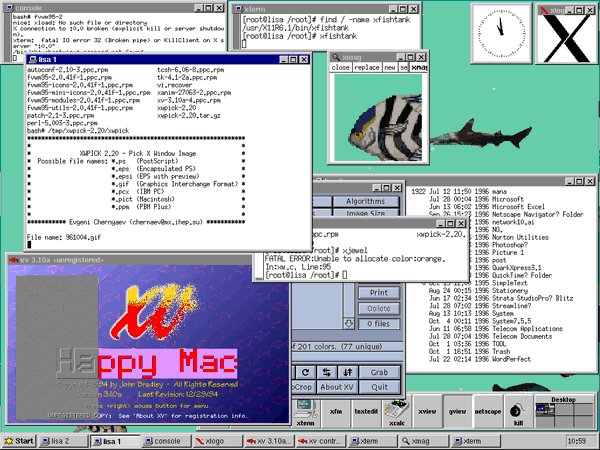600x450 pixels.
Task: Click 'QuarkXpress3.1' in the file listing
Action: pyautogui.click(x=517, y=267)
